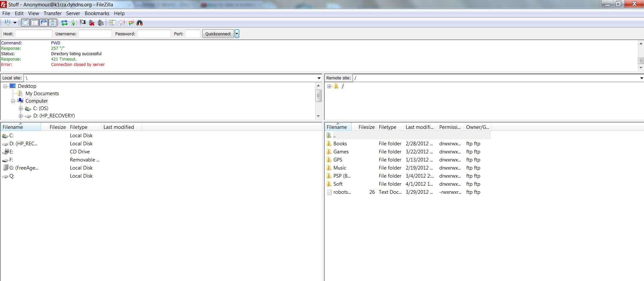
Task: Select the PSP (B... folder icon
Action: click(329, 176)
